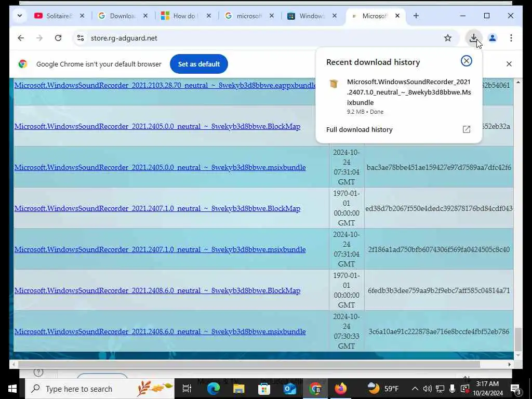
Task: Dismiss the default browser notification bar
Action: [509, 64]
